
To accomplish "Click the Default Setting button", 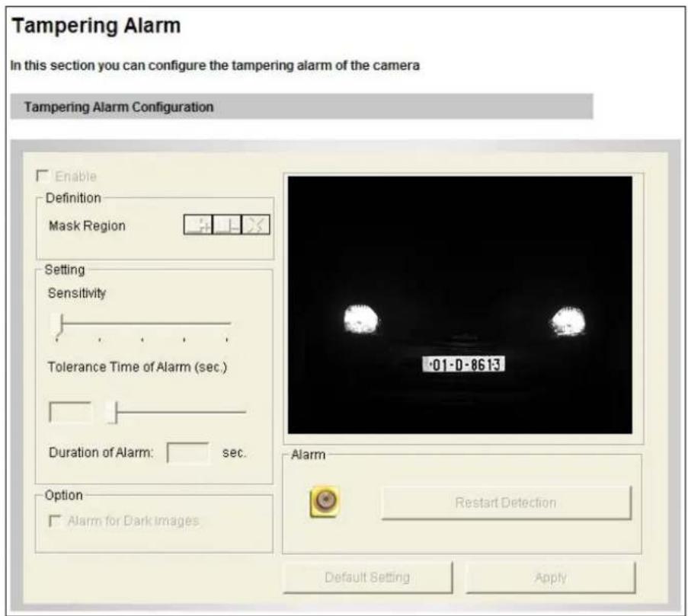I will coord(367,577).
